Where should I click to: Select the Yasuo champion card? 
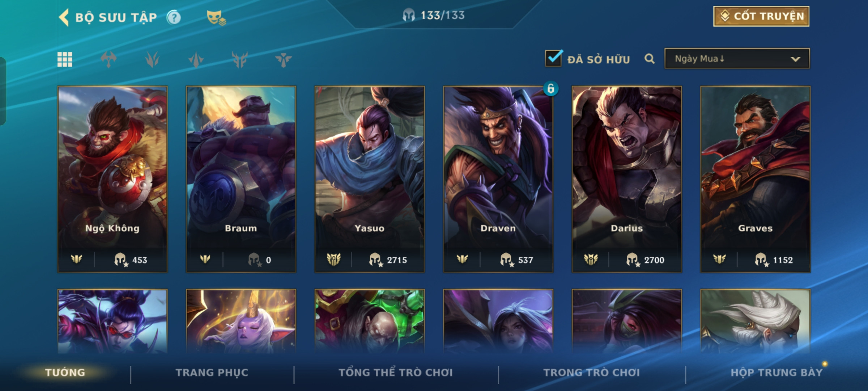[370, 179]
